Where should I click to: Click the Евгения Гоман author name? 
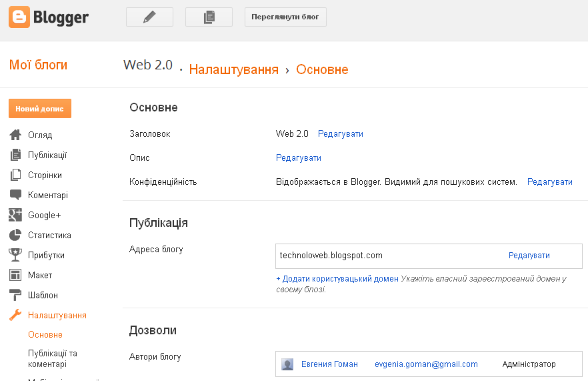pyautogui.click(x=329, y=364)
